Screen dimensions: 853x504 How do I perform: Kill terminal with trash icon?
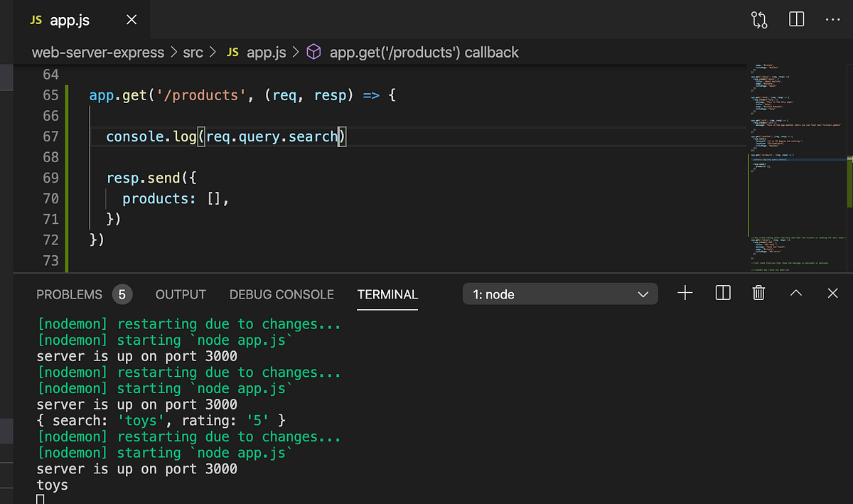click(x=759, y=293)
